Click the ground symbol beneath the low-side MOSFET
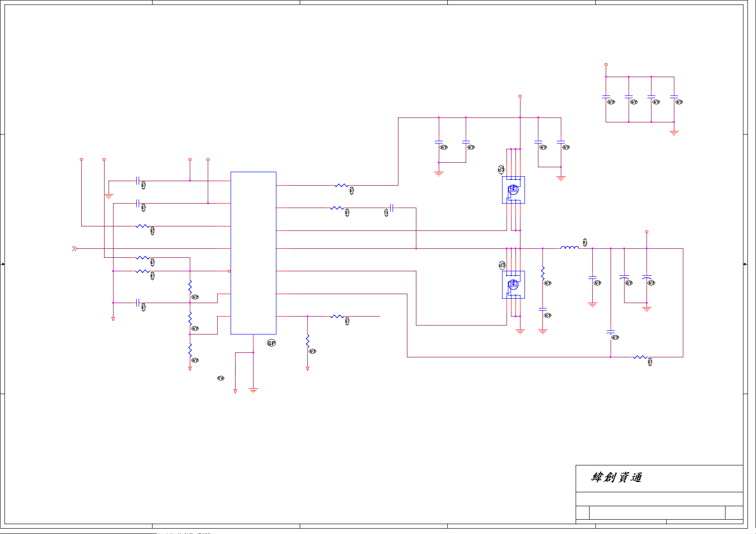Screen dimensions: 756x534 coord(520,332)
